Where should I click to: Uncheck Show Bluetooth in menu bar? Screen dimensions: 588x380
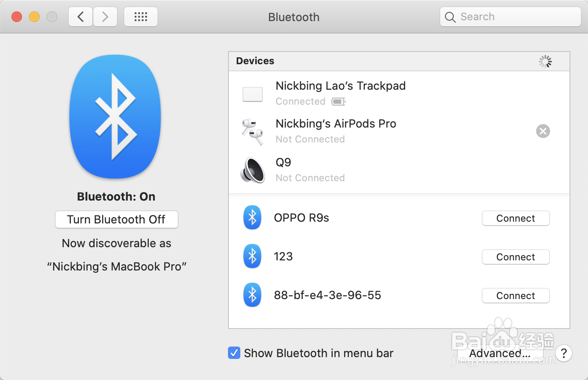coord(234,353)
